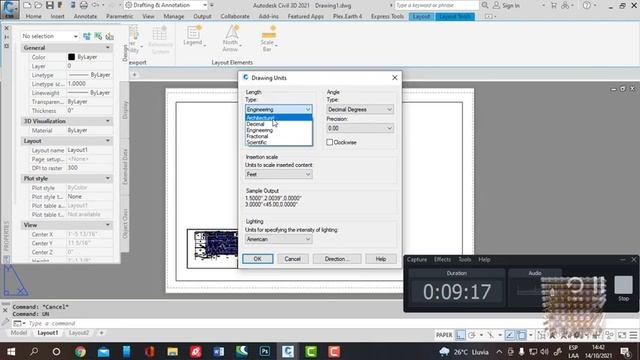Open File Explorer from taskbar
The image size is (640, 360).
[172, 351]
